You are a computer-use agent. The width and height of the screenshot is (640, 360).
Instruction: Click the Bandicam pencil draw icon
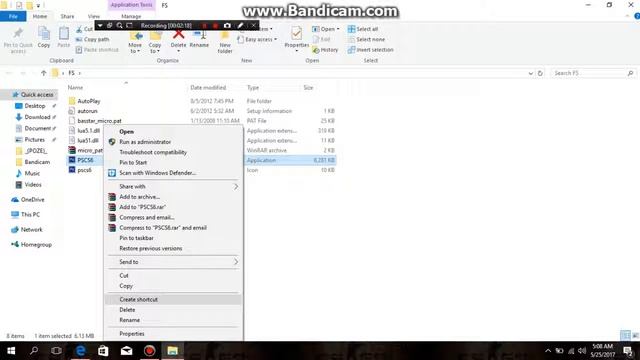240,25
